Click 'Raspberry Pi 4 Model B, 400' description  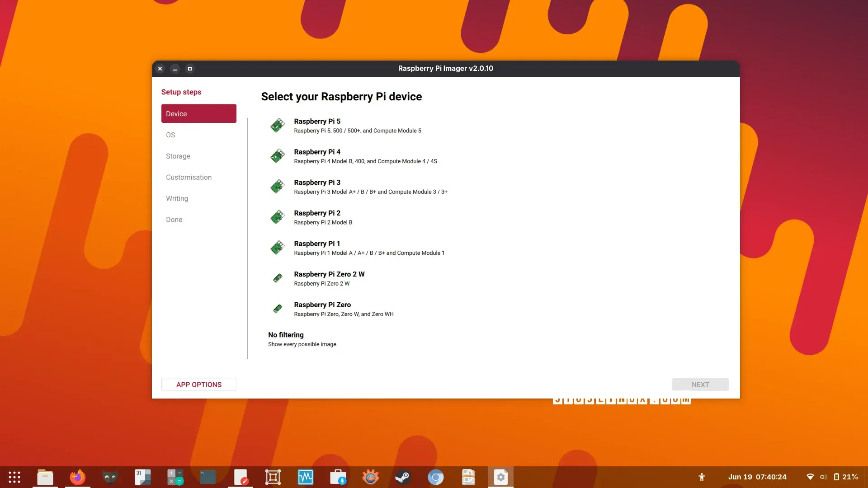point(365,161)
